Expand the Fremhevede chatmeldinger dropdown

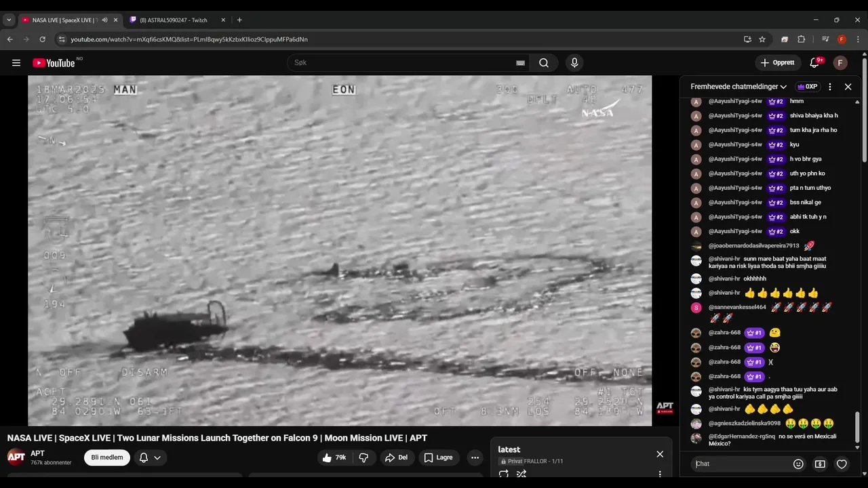click(738, 87)
